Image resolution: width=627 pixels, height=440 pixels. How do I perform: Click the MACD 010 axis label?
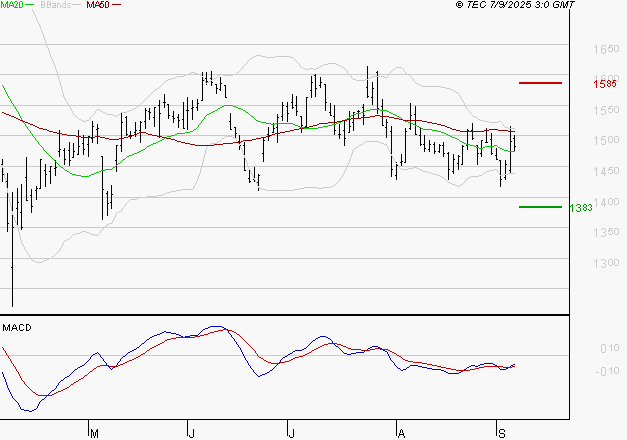click(x=609, y=348)
